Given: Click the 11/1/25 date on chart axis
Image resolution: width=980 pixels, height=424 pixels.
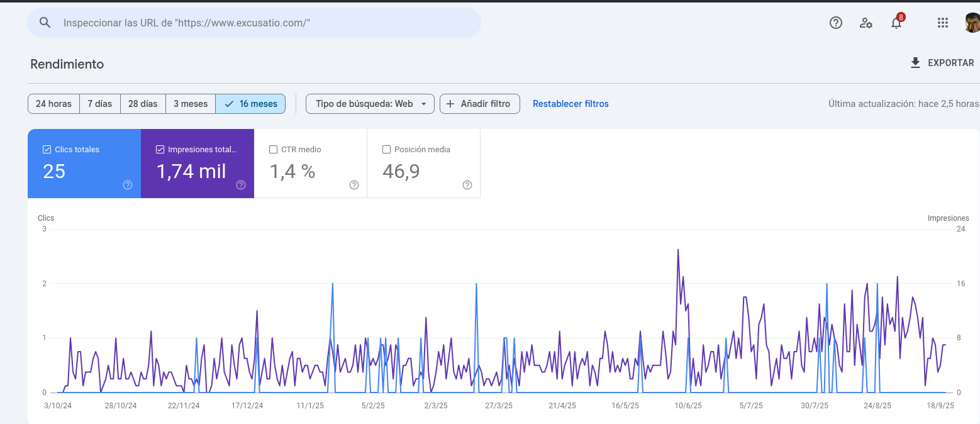Looking at the screenshot, I should click(x=310, y=406).
